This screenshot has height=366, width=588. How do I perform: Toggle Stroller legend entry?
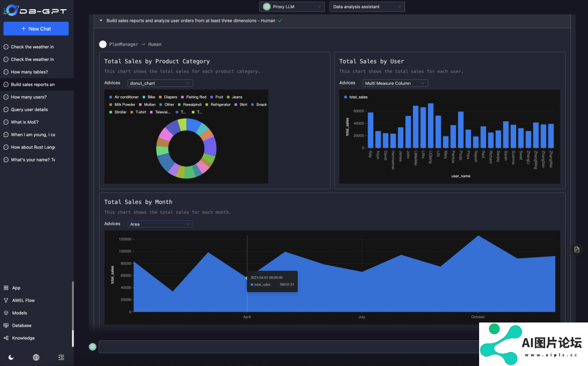(x=118, y=112)
